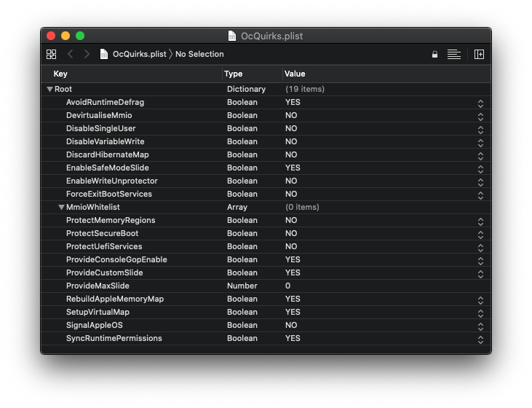Screen dimensions: 532x408
Task: Open value popup for ProtectSecureBoot
Action: tap(480, 235)
